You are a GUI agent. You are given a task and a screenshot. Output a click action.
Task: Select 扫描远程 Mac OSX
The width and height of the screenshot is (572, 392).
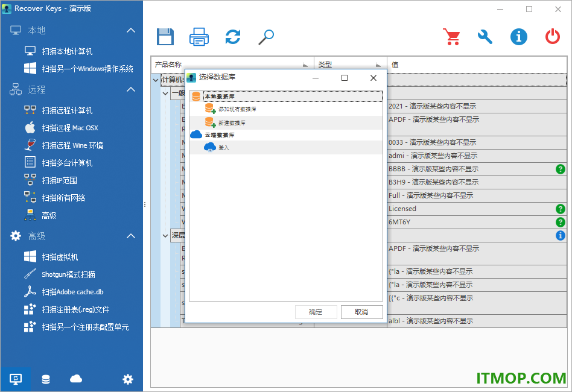click(x=69, y=128)
